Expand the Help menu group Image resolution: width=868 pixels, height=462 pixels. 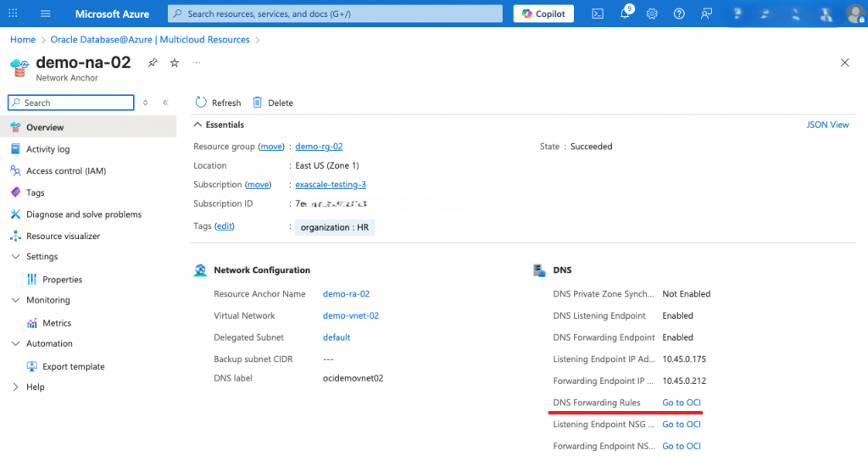click(16, 387)
